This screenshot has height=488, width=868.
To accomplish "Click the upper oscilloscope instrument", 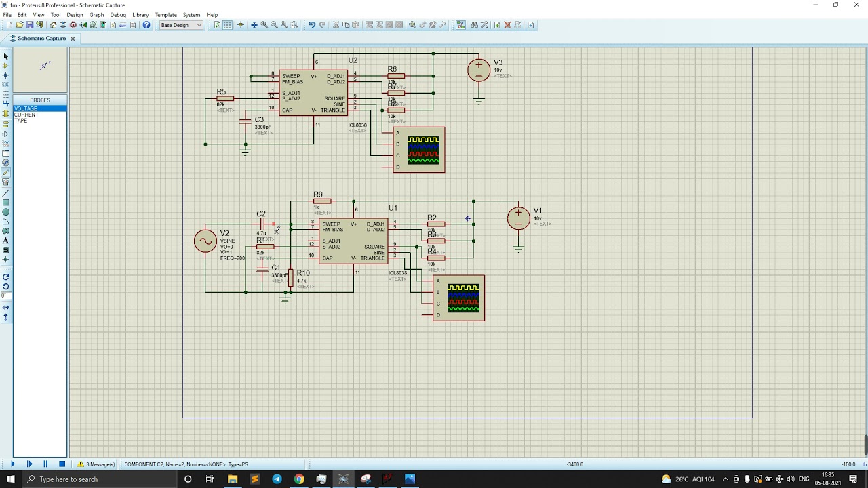I will click(x=419, y=150).
